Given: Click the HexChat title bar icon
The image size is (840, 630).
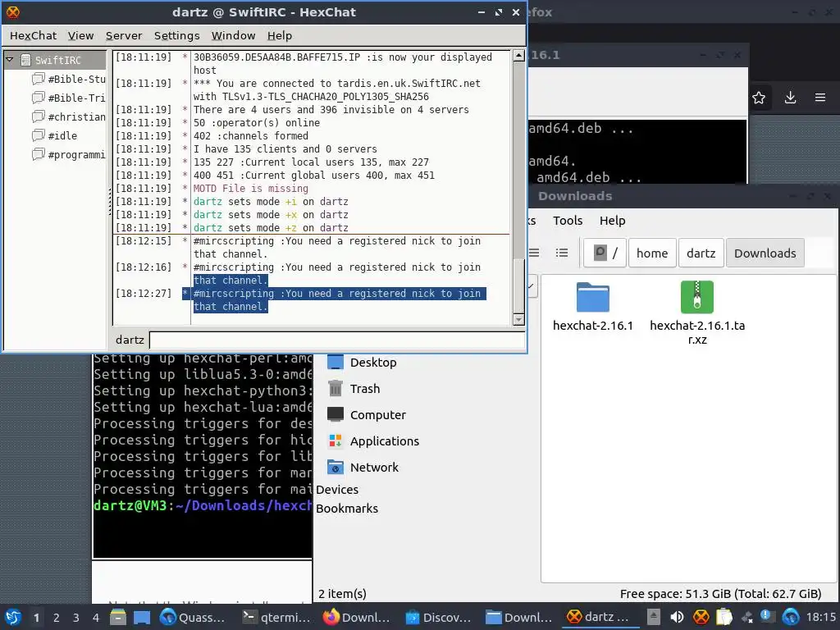Looking at the screenshot, I should pyautogui.click(x=13, y=11).
